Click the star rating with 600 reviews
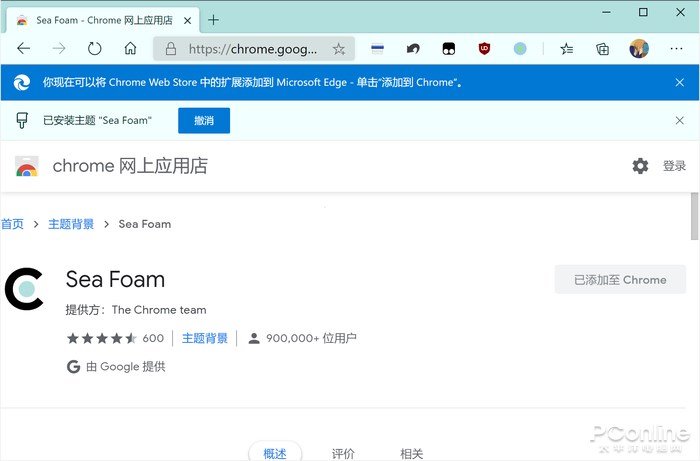Image resolution: width=700 pixels, height=461 pixels. (x=115, y=338)
